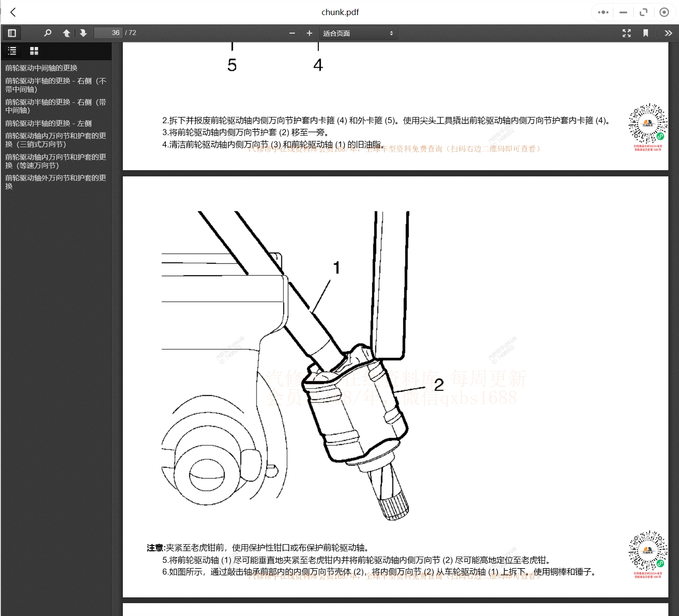Go to previous page arrow
This screenshot has height=616, width=679.
67,33
